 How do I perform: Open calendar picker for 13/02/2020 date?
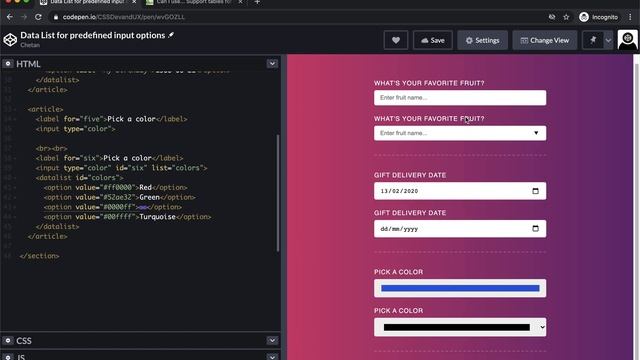pyautogui.click(x=536, y=191)
